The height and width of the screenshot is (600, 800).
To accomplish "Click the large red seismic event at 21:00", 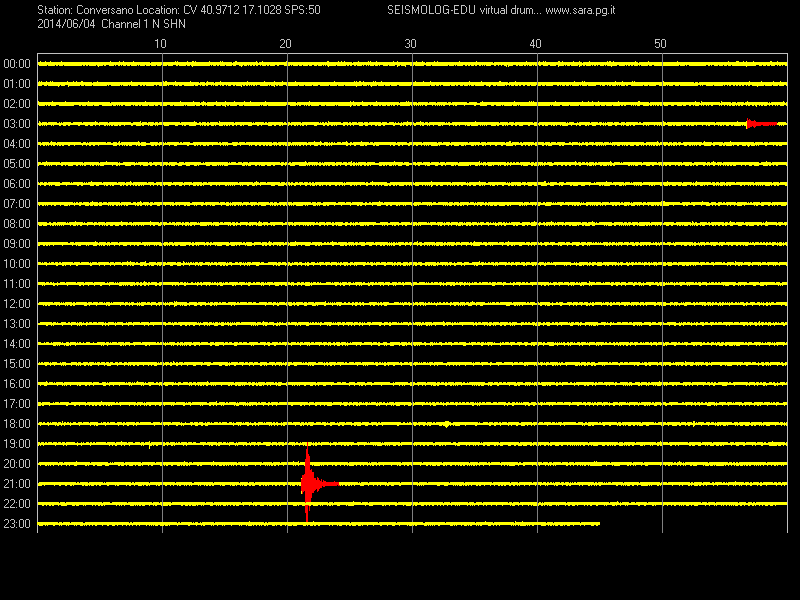I will 318,483.
